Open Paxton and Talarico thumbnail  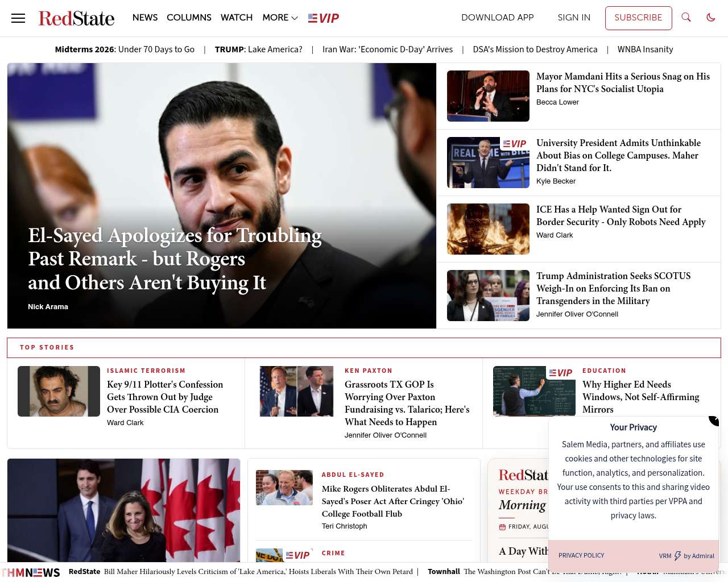pos(296,391)
